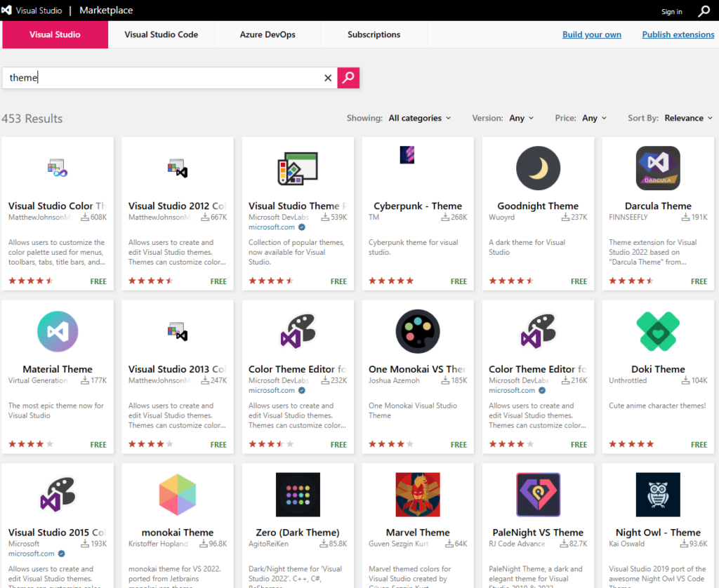Click the monokai Theme hexagon icon

tap(178, 495)
